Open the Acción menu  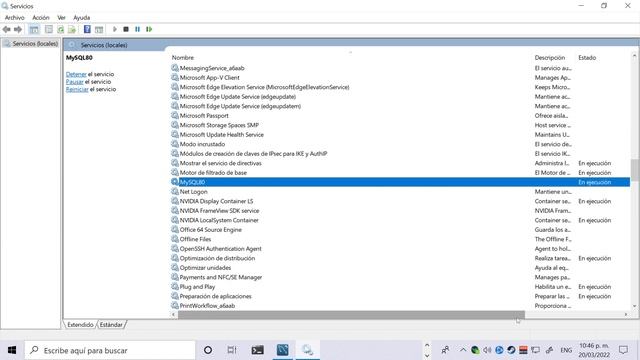pyautogui.click(x=41, y=18)
